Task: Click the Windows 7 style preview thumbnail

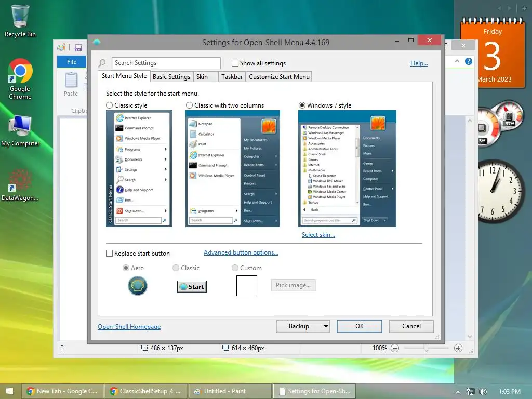Action: click(x=348, y=169)
